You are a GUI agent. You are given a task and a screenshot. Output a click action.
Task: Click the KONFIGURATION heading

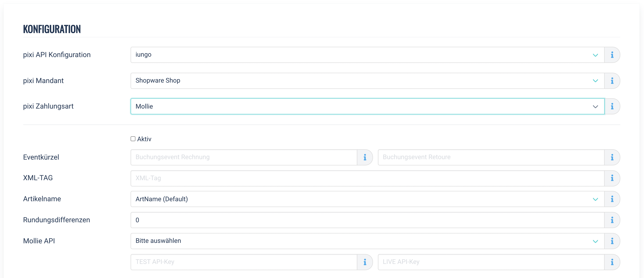pyautogui.click(x=52, y=29)
